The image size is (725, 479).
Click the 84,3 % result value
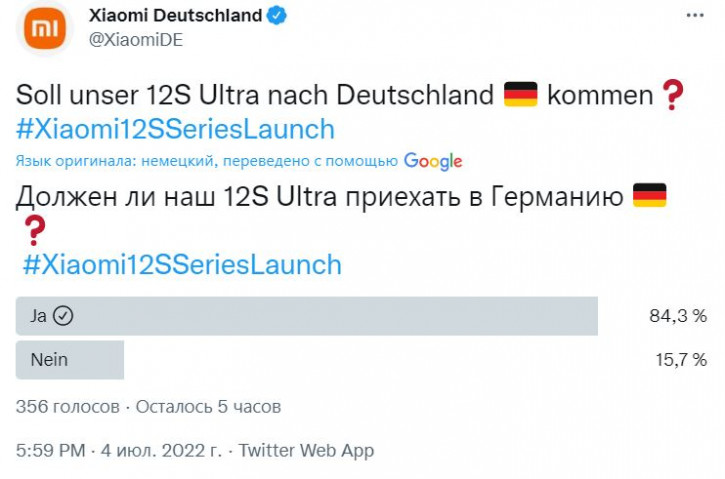pyautogui.click(x=678, y=316)
